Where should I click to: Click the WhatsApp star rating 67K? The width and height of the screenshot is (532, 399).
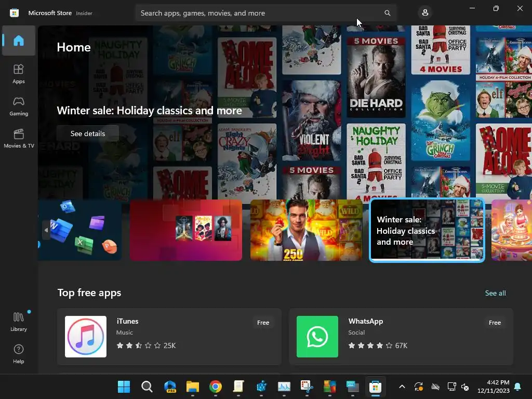(x=378, y=345)
